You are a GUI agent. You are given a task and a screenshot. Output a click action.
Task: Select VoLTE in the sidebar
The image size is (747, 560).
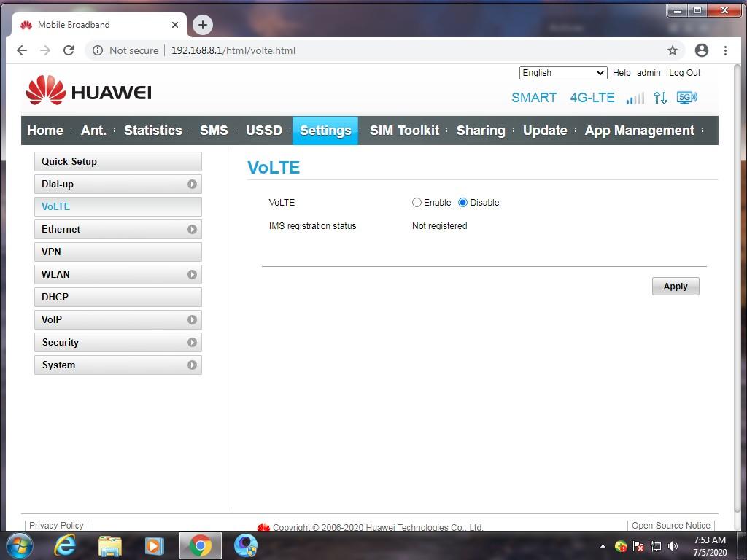[118, 206]
